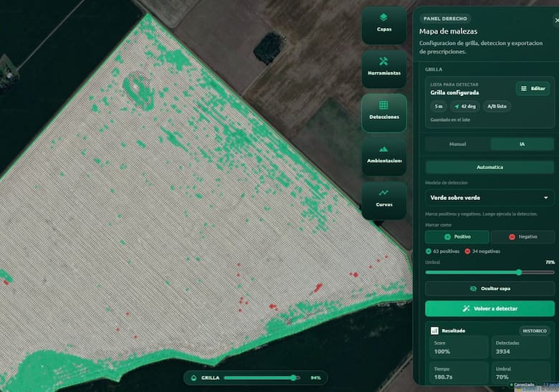Click the 5 m grid size chip
559x392 pixels.
[439, 106]
